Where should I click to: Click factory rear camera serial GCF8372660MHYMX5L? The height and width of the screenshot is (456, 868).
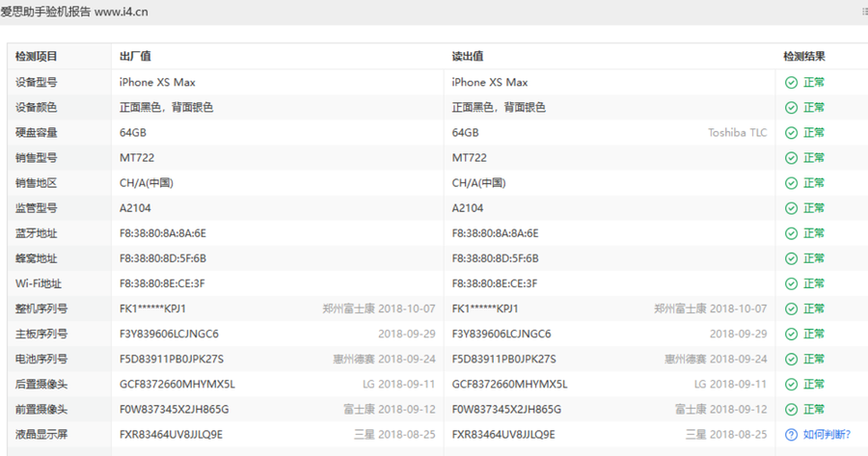click(x=177, y=385)
